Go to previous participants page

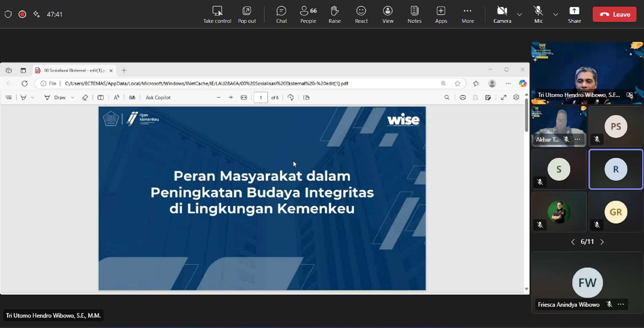[573, 242]
